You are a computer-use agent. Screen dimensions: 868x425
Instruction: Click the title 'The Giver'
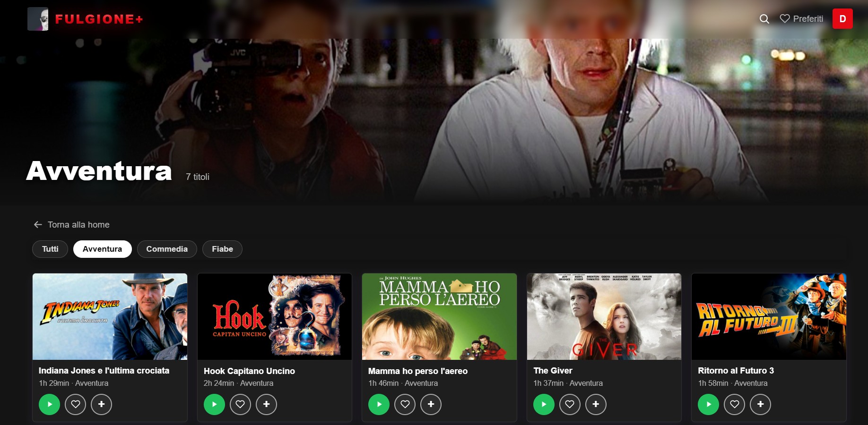click(553, 371)
